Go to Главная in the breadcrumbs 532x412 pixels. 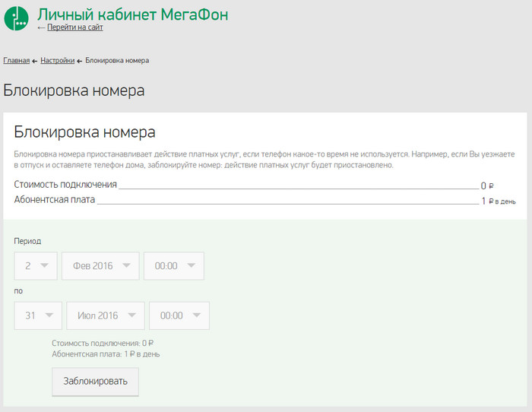coord(16,60)
